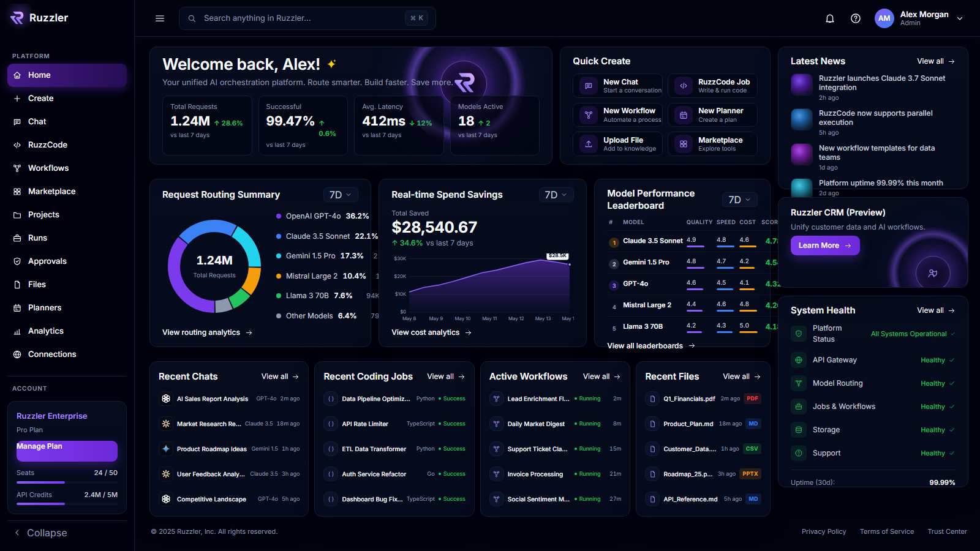Click the Marketplace grid icon in Quick Create

684,144
